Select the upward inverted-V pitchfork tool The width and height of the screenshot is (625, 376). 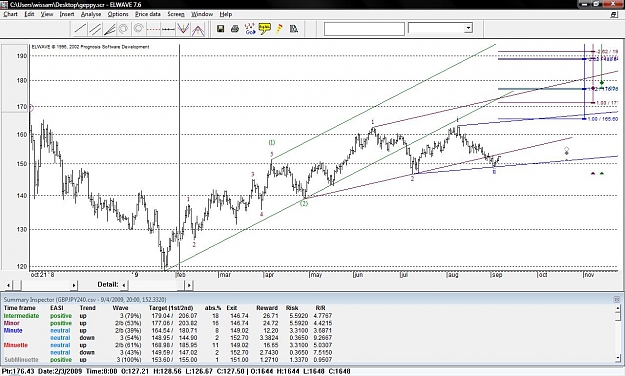pos(198,29)
